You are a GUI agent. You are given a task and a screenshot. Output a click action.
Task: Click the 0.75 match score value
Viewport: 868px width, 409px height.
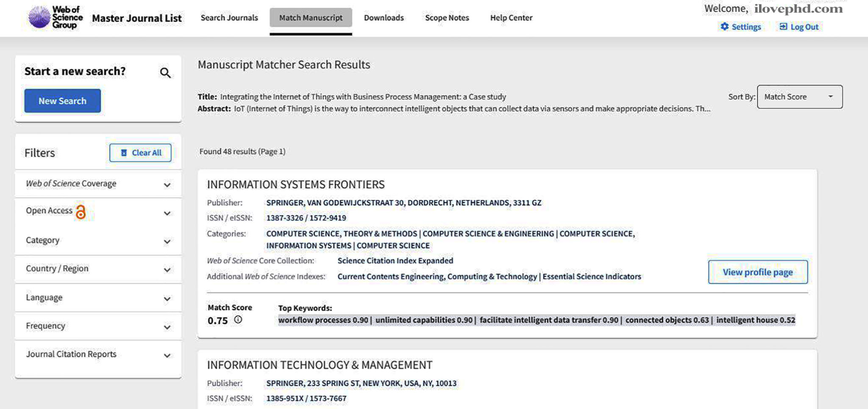(217, 321)
